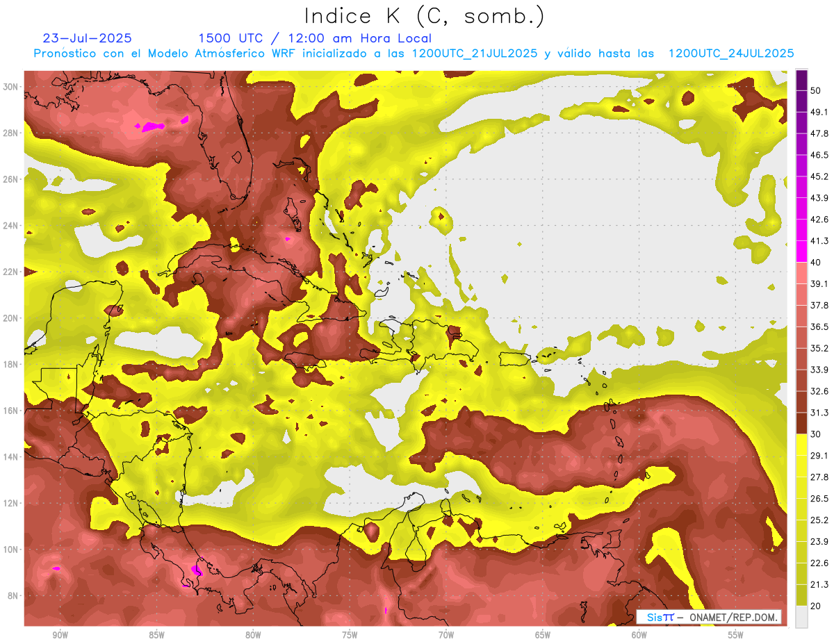The image size is (834, 644).
Task: Click the colorbar value "49.1"
Action: point(819,112)
